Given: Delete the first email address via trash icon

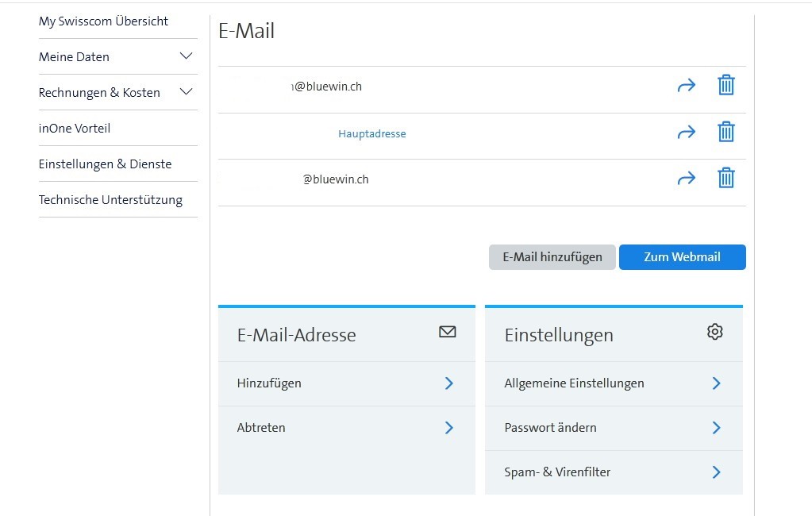Looking at the screenshot, I should [725, 84].
